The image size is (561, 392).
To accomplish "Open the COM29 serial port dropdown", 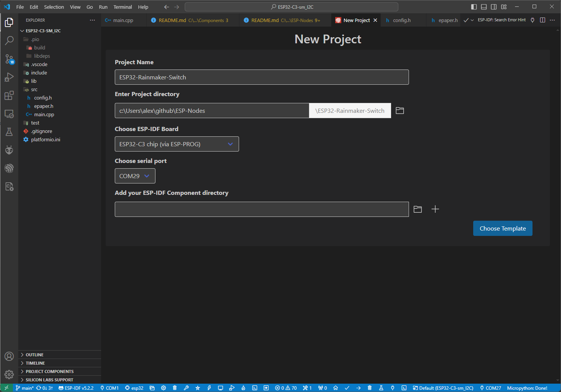I will (x=135, y=176).
